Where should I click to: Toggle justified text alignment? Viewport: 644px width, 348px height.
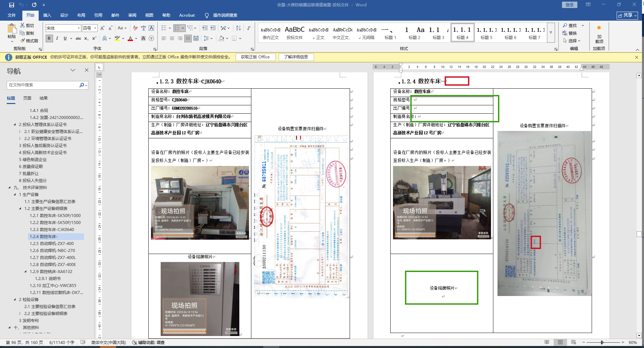188,39
